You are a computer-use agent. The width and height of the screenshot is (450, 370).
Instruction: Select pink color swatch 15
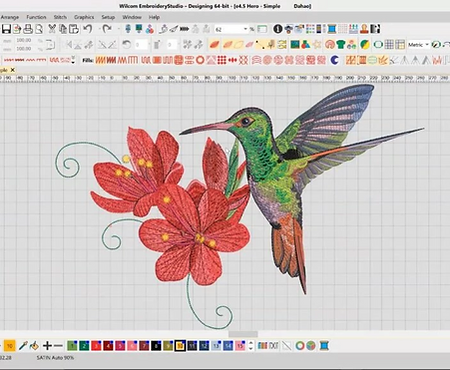pyautogui.click(x=240, y=346)
